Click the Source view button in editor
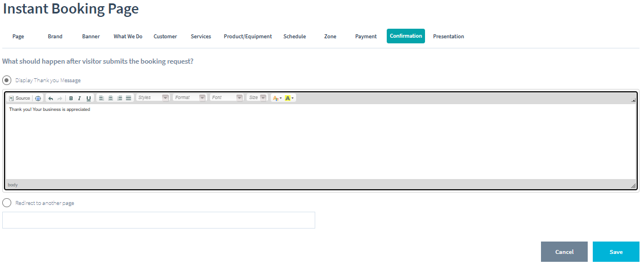 pyautogui.click(x=20, y=98)
